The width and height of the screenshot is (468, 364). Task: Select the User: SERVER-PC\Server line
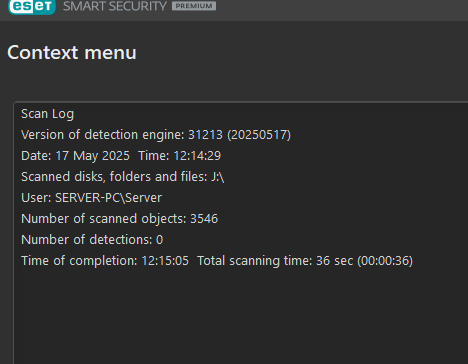[91, 198]
